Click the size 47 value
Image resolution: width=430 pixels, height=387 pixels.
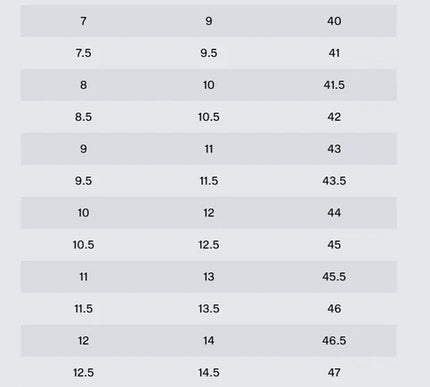pos(334,372)
